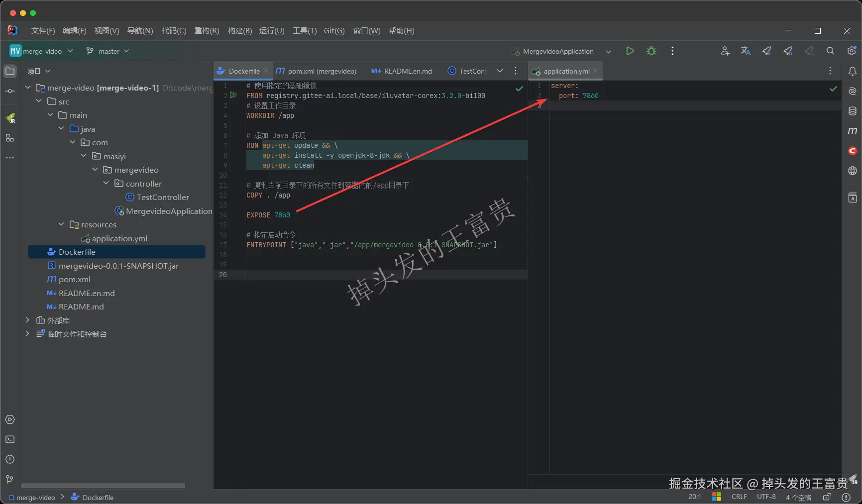Expand 临时文件和控制台 node
862x504 pixels.
point(28,334)
